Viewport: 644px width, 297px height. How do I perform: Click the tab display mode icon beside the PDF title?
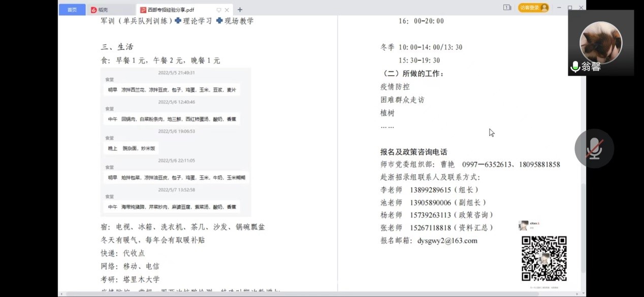(218, 10)
